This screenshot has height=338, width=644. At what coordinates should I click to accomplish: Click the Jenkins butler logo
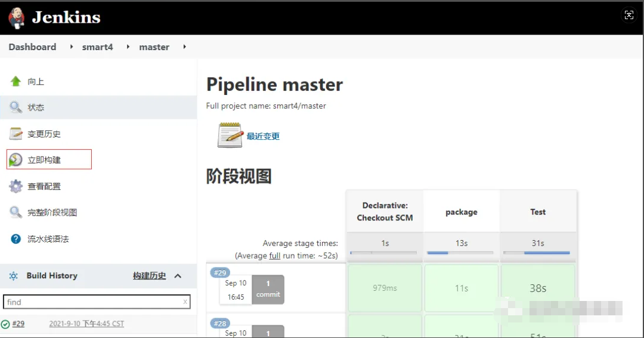(x=17, y=18)
